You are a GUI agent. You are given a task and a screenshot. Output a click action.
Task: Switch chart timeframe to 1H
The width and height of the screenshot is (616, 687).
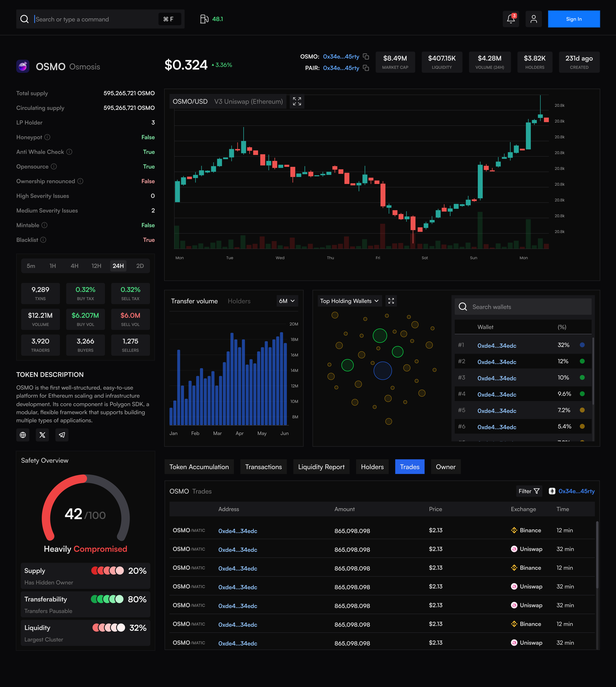[x=53, y=266]
